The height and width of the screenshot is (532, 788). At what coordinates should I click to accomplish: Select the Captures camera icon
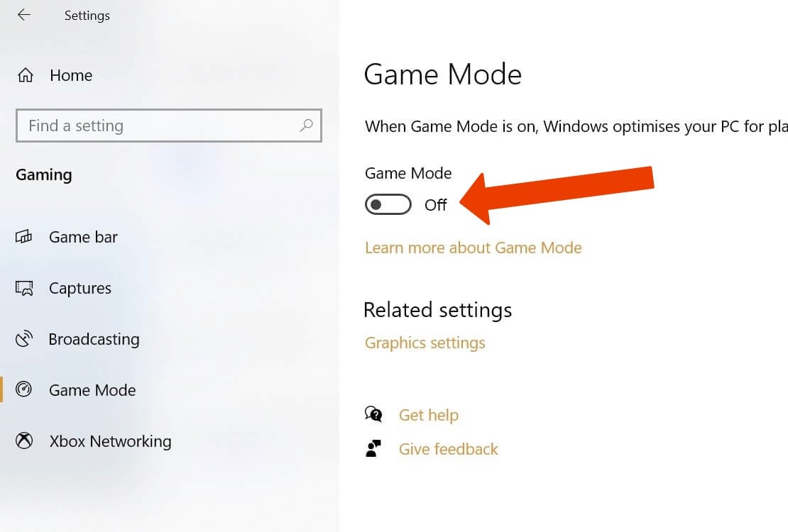(24, 288)
